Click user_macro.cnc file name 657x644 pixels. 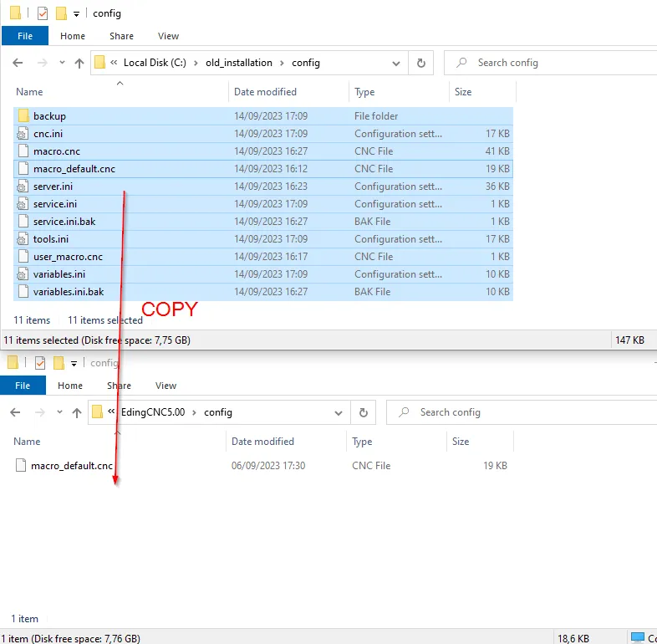coord(68,257)
